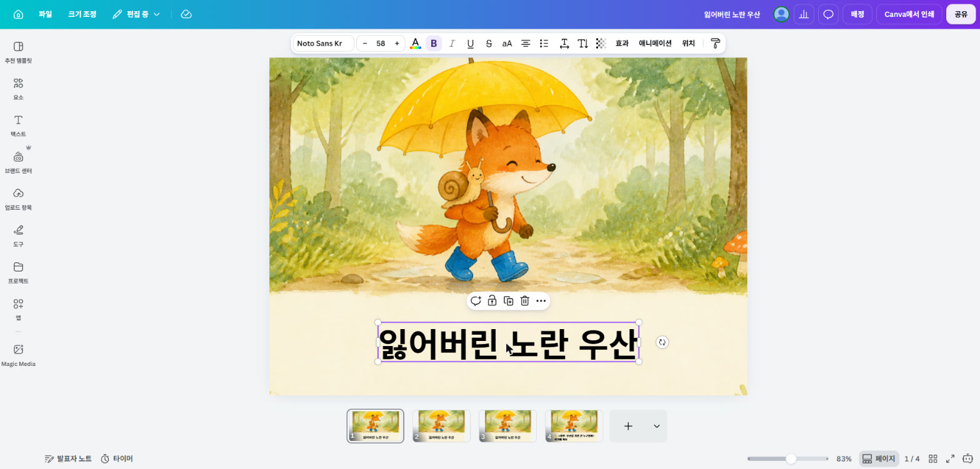This screenshot has width=980, height=469.
Task: Click the Canva에서 인쇄 button
Action: coord(909,14)
